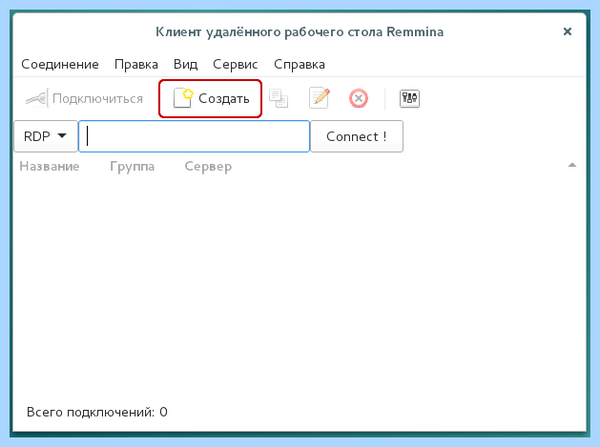The height and width of the screenshot is (447, 600).
Task: Click the Connect ! button
Action: 356,136
